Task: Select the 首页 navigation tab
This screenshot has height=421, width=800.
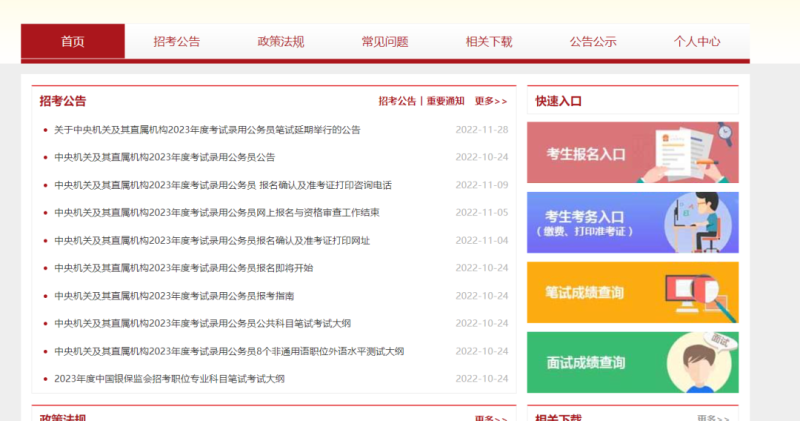Action: (x=73, y=42)
